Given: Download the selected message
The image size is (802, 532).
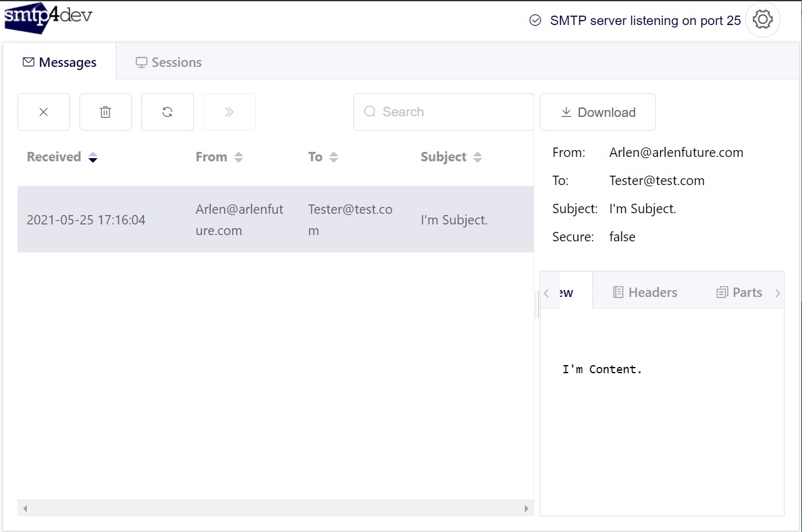Looking at the screenshot, I should [597, 112].
